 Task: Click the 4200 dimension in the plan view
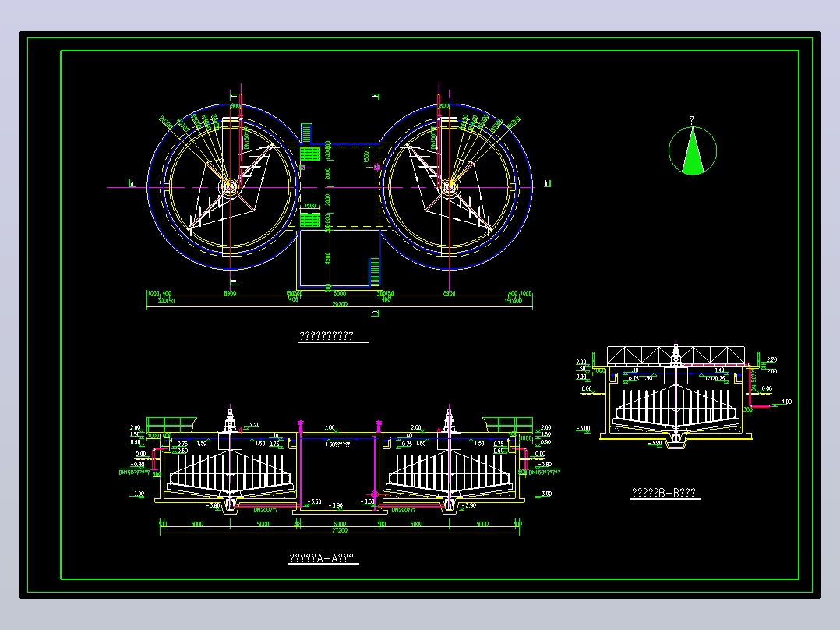coord(328,259)
